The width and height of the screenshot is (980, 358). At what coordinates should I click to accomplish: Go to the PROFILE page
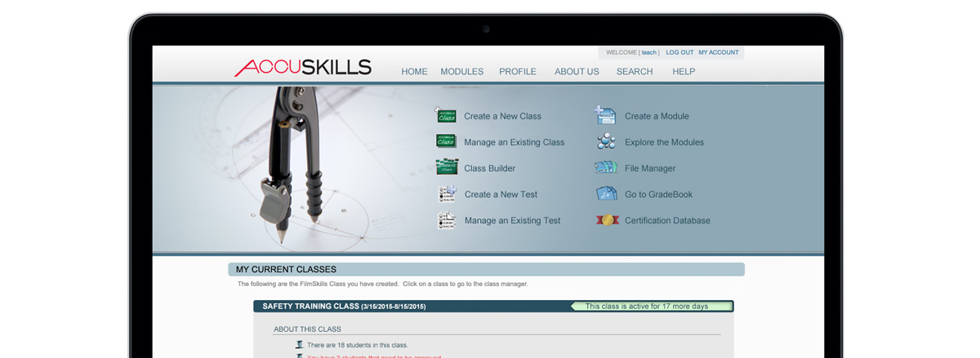[518, 72]
